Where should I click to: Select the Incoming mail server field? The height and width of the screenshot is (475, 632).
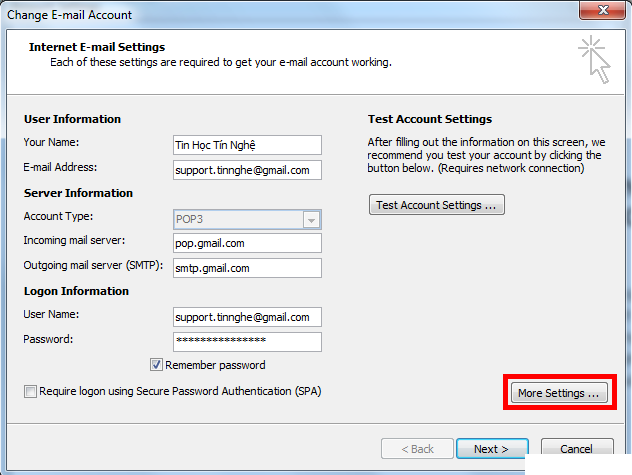coord(246,243)
